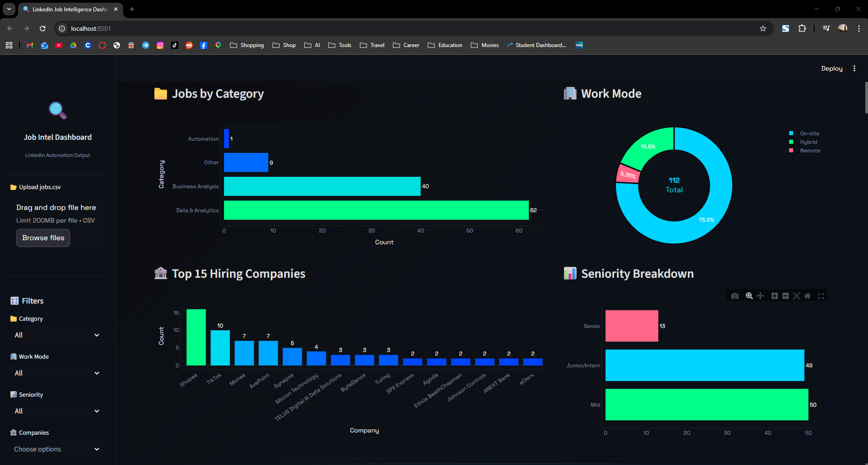Open the Google Drive bookmark
This screenshot has height=465, width=868.
coord(73,45)
